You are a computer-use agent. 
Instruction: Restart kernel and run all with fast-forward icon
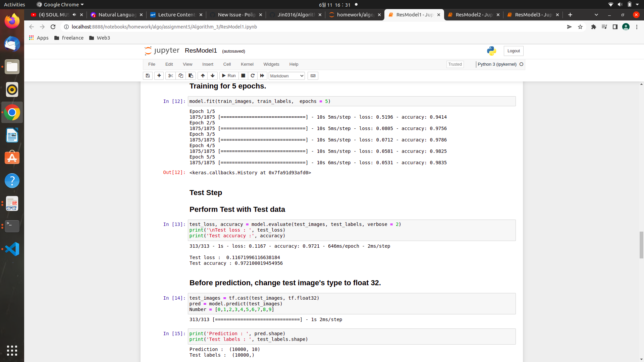262,76
